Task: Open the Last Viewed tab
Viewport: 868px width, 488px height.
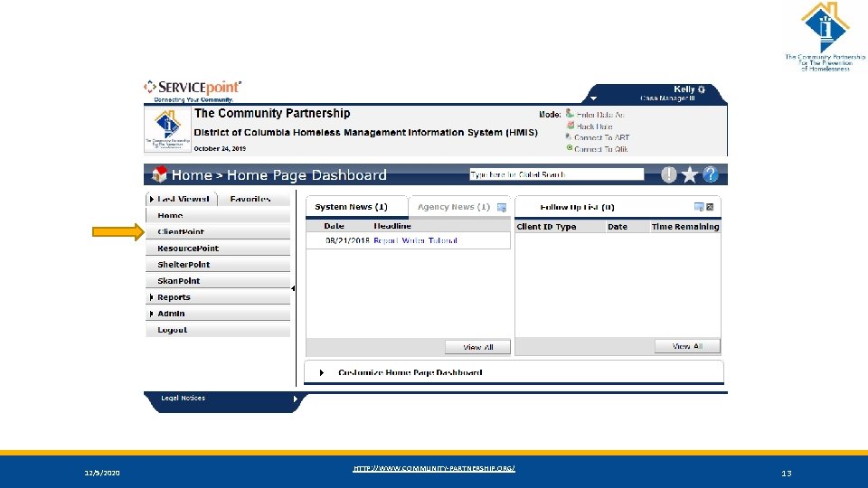Action: point(184,199)
